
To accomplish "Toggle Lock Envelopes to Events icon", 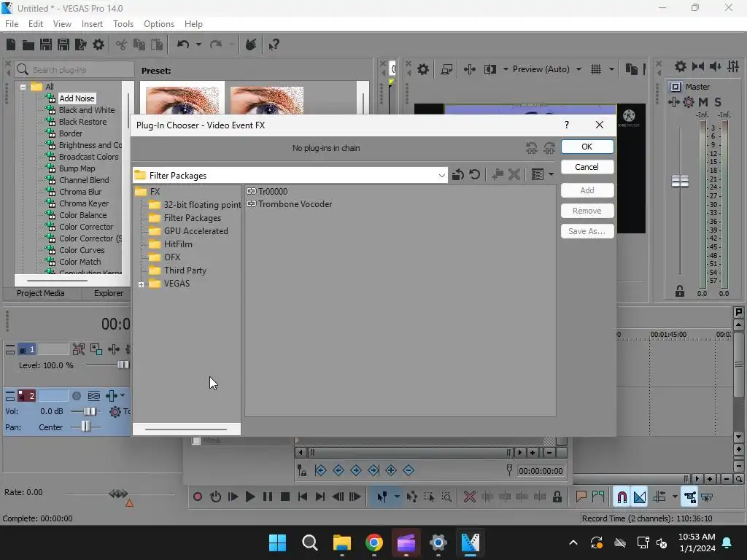I will coord(690,497).
